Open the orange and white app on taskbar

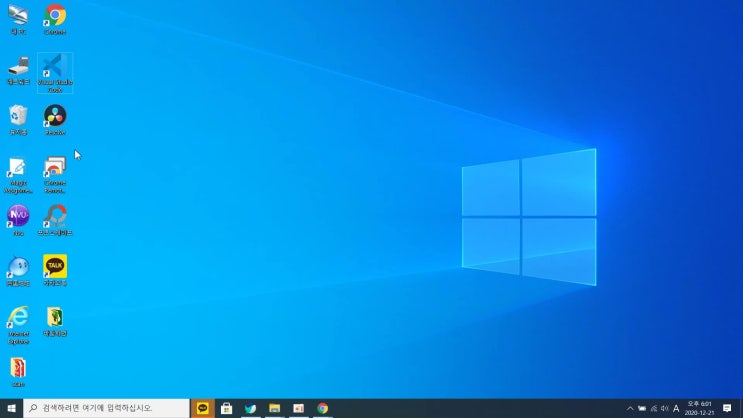tap(299, 408)
